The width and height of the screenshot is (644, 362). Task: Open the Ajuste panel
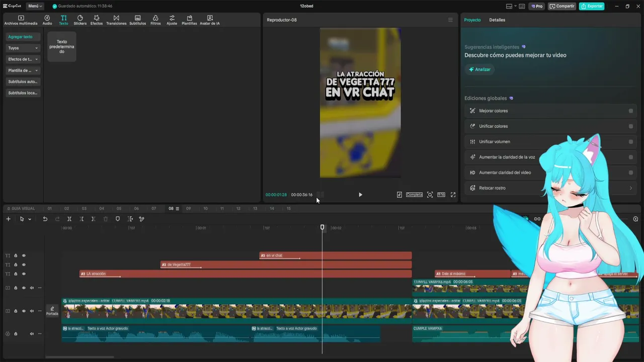coord(172,20)
